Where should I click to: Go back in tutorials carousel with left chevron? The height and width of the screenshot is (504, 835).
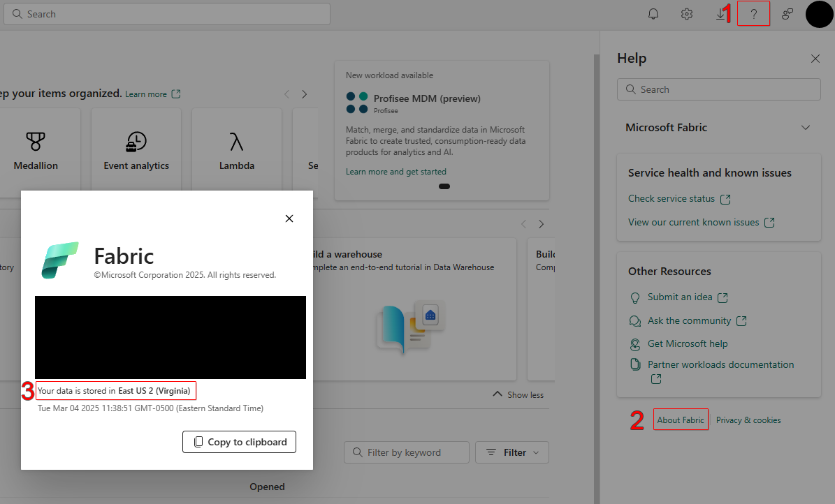(523, 224)
